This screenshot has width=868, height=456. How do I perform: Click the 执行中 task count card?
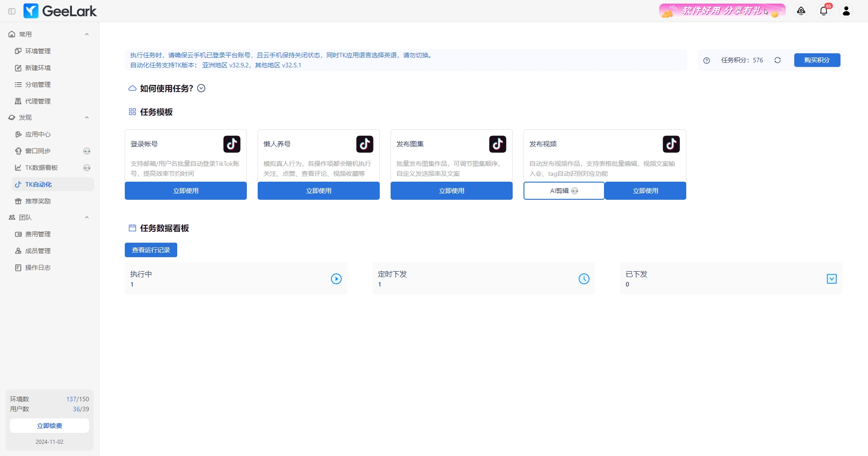pyautogui.click(x=236, y=279)
